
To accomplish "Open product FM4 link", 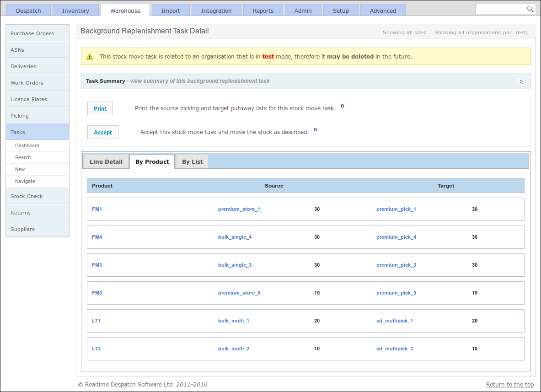I will (x=97, y=237).
